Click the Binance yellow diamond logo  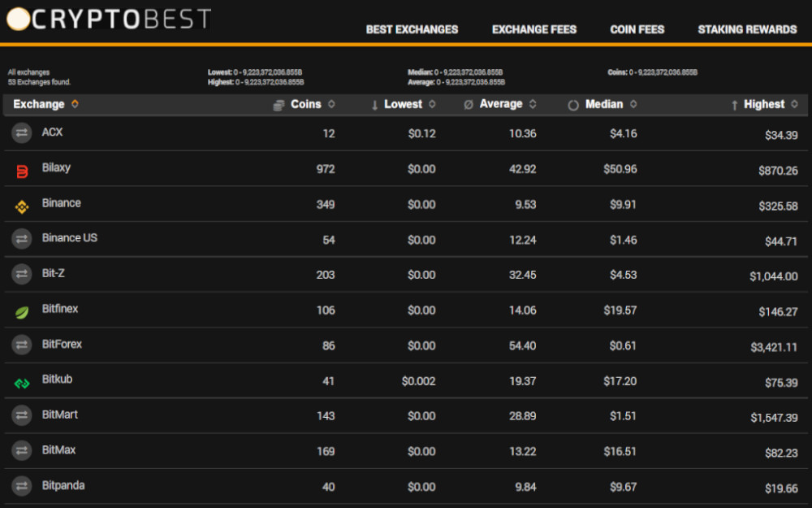(22, 206)
